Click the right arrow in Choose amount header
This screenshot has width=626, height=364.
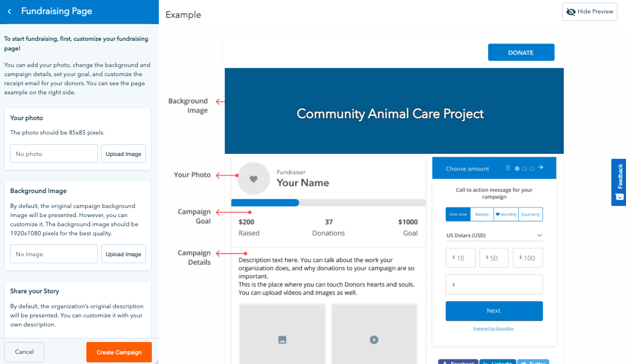(541, 168)
